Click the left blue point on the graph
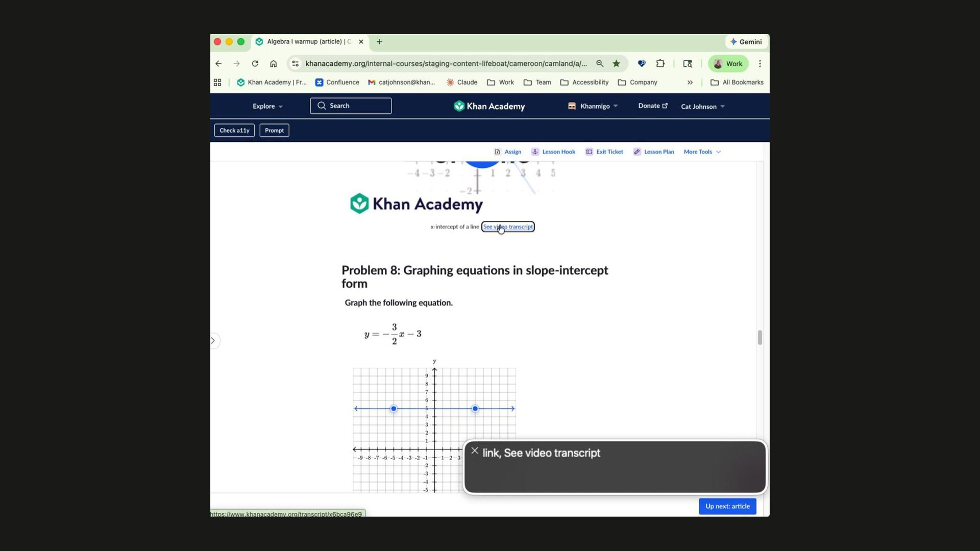This screenshot has width=980, height=551. coord(394,409)
